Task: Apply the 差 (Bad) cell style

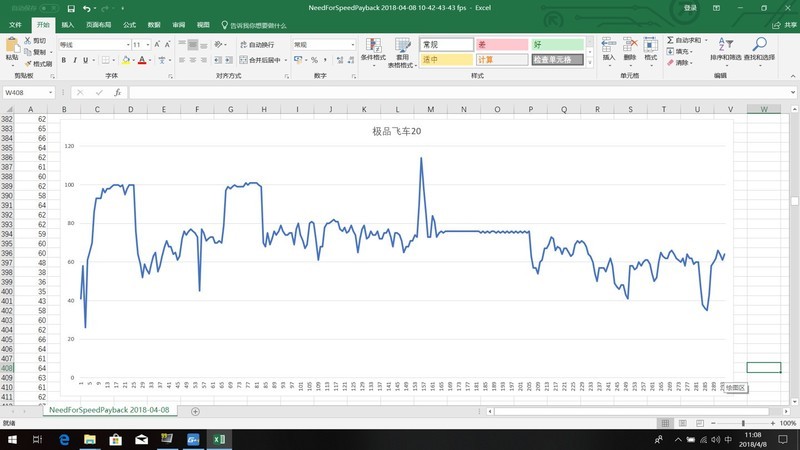Action: [502, 45]
